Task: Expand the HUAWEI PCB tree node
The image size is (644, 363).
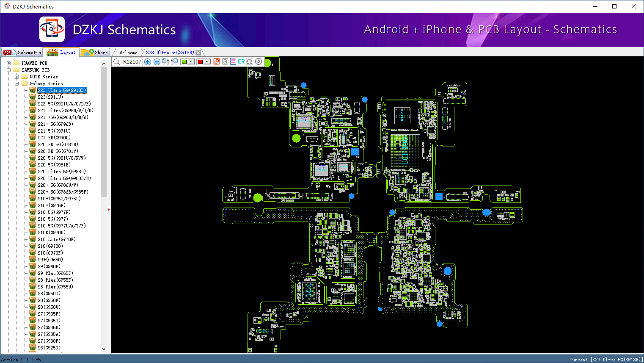Action: [8, 63]
